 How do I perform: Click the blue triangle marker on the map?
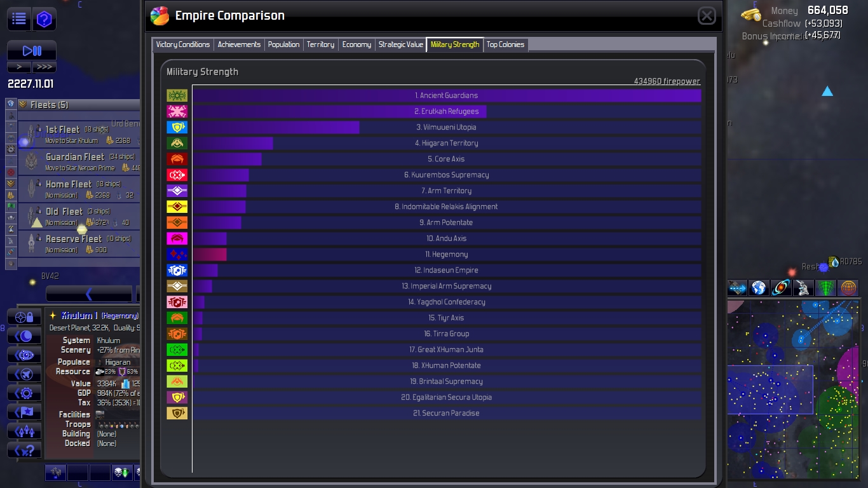click(827, 91)
